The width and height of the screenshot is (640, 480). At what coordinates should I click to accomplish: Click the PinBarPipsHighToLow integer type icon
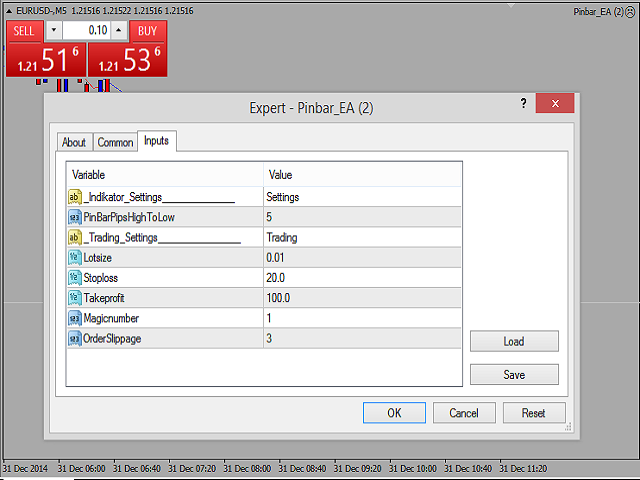click(75, 218)
